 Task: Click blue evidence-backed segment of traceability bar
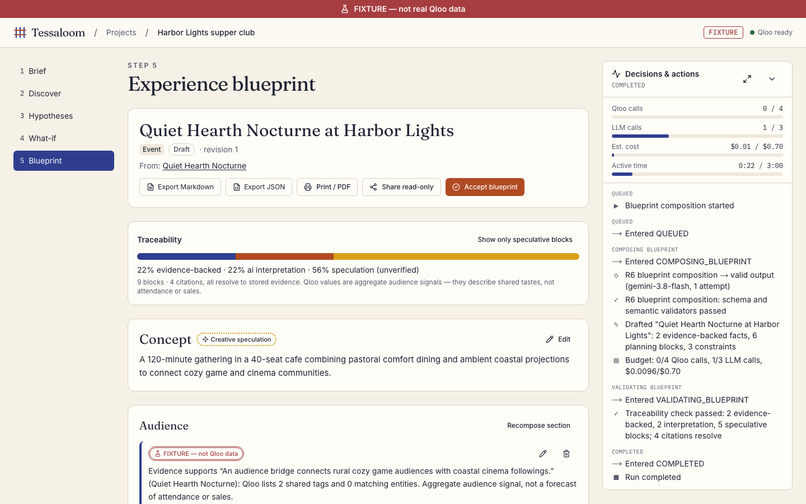(186, 256)
